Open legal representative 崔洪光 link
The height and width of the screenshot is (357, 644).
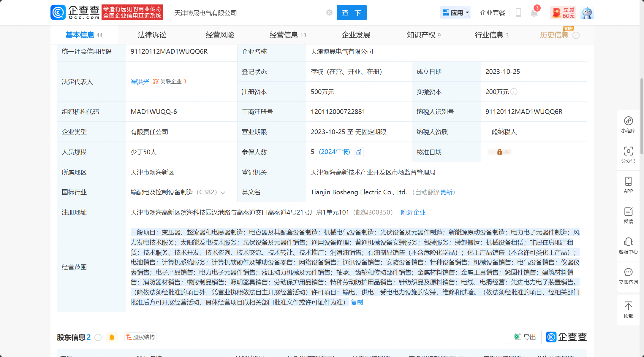click(x=140, y=82)
